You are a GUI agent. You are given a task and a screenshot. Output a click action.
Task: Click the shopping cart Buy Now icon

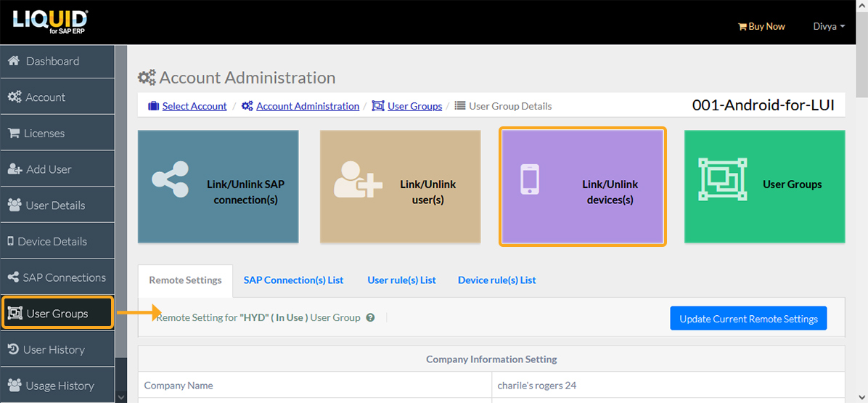click(x=742, y=27)
